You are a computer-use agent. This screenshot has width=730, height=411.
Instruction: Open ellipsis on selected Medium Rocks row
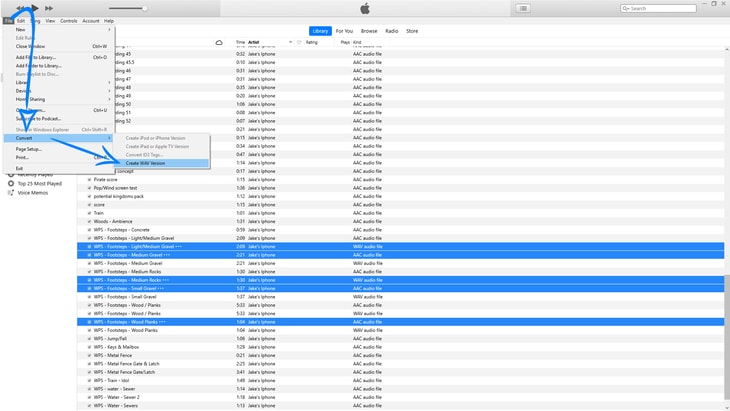165,280
